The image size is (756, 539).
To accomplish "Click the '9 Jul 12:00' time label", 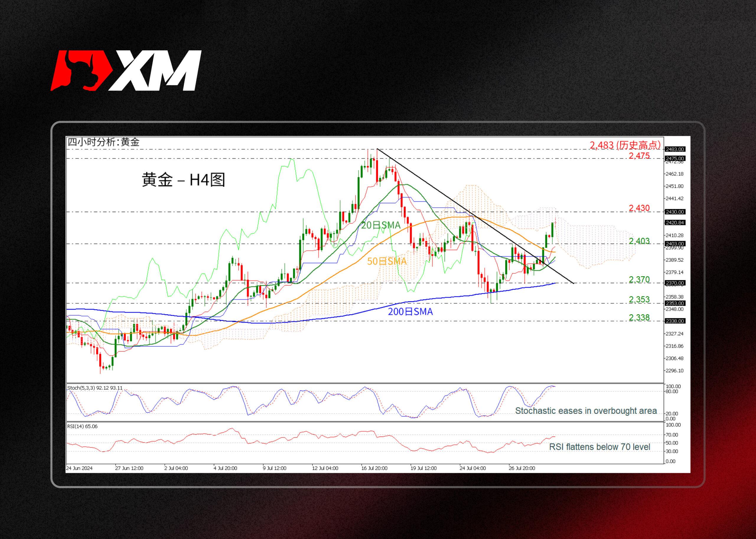I will point(274,468).
